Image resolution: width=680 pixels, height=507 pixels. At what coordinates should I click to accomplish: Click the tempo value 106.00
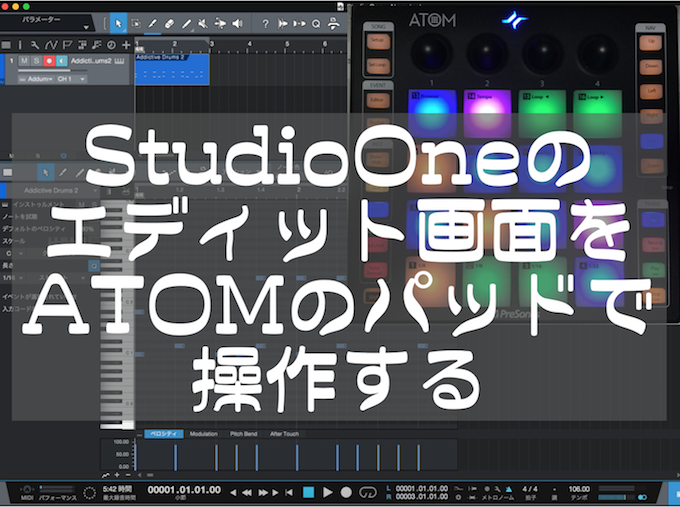pos(579,489)
